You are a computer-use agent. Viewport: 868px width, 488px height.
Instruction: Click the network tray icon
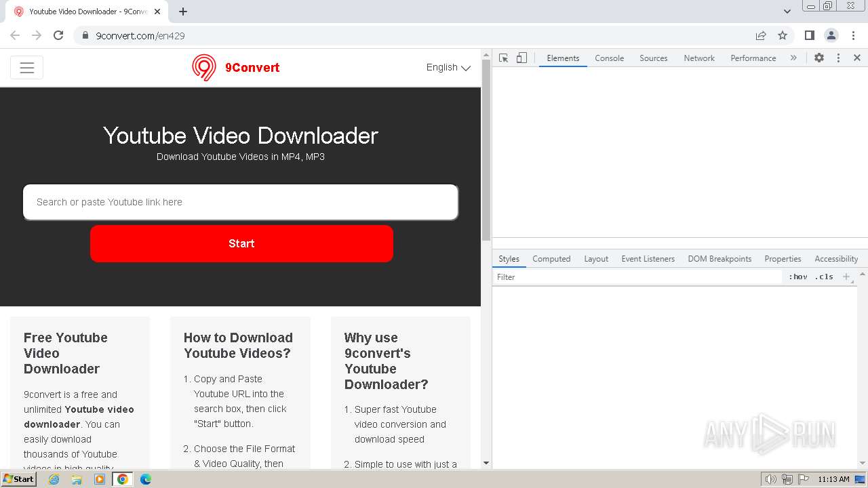tap(787, 479)
